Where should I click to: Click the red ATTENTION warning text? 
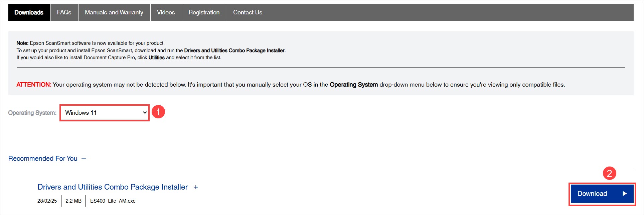(34, 85)
